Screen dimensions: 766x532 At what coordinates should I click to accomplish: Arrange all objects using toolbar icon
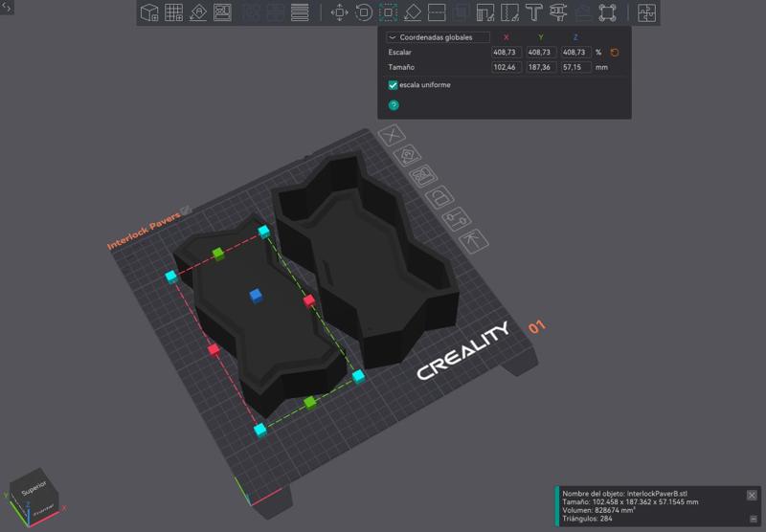click(222, 12)
